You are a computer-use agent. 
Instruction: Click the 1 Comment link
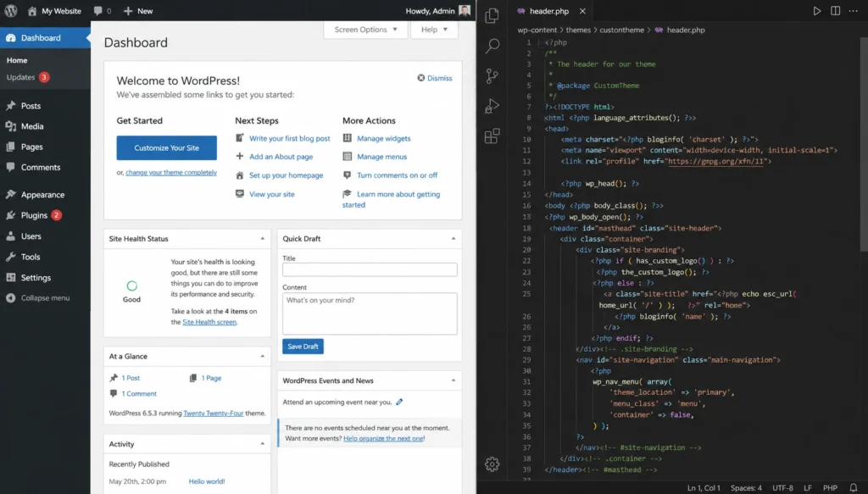pos(139,394)
